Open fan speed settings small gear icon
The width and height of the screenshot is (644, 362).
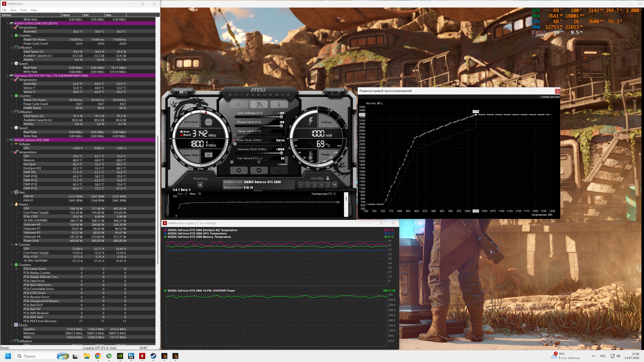[232, 162]
